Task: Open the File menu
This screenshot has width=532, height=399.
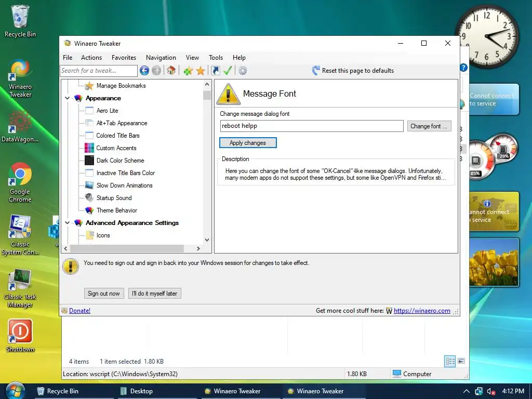Action: click(x=68, y=57)
